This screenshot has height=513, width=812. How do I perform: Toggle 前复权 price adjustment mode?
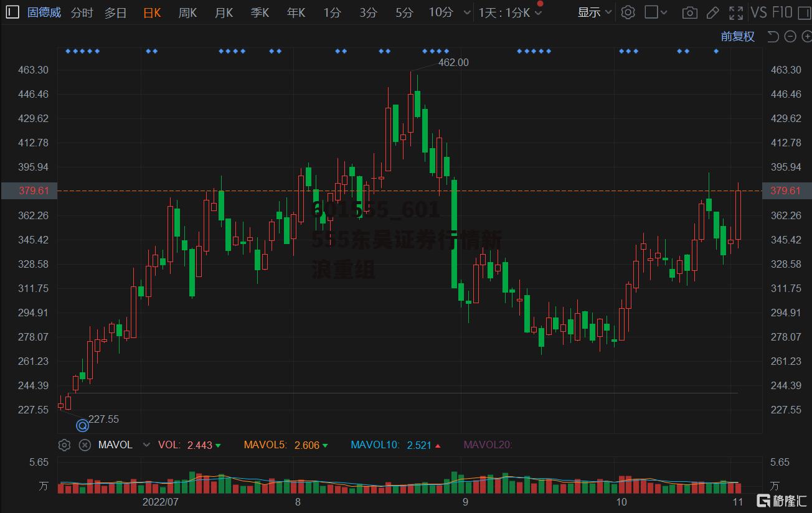tap(738, 37)
